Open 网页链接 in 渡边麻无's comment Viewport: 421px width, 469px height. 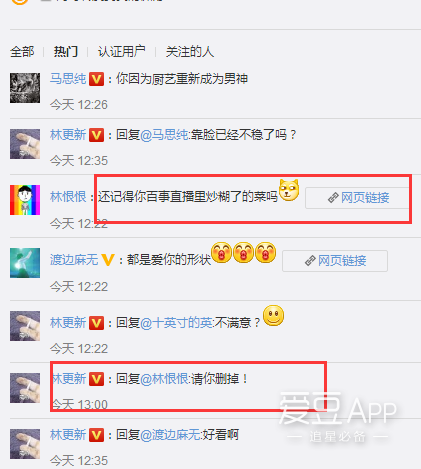point(335,261)
